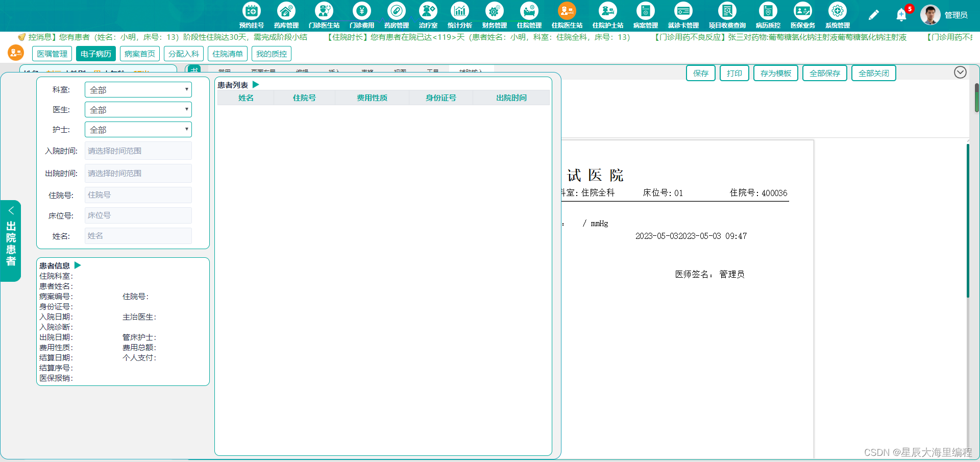The image size is (980, 462).
Task: Open the 医生 dropdown
Action: 138,110
